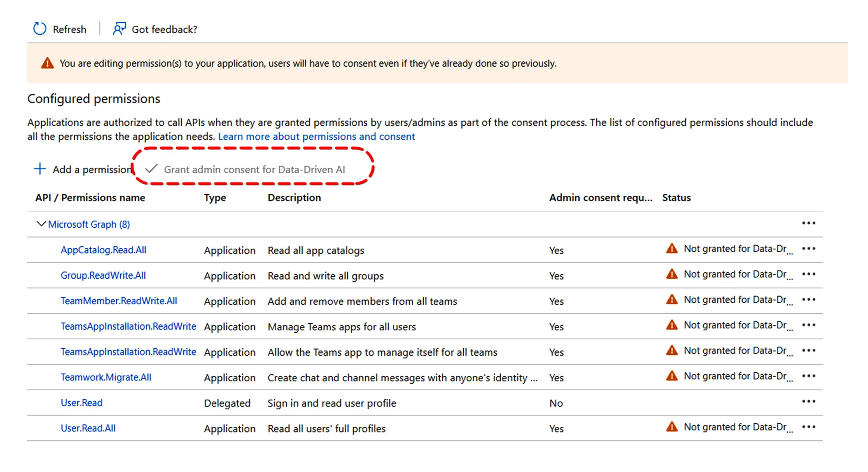Click the warning icon in the orange banner
Viewport: 868px width, 472px height.
[47, 63]
